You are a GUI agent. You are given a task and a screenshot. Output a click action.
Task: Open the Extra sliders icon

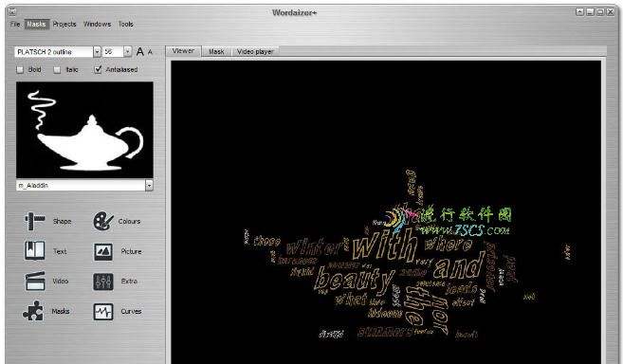click(x=103, y=282)
